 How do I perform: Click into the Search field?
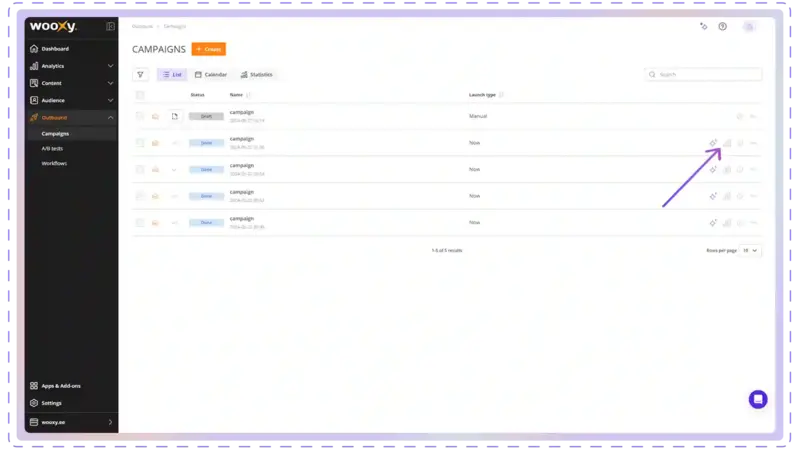[703, 74]
